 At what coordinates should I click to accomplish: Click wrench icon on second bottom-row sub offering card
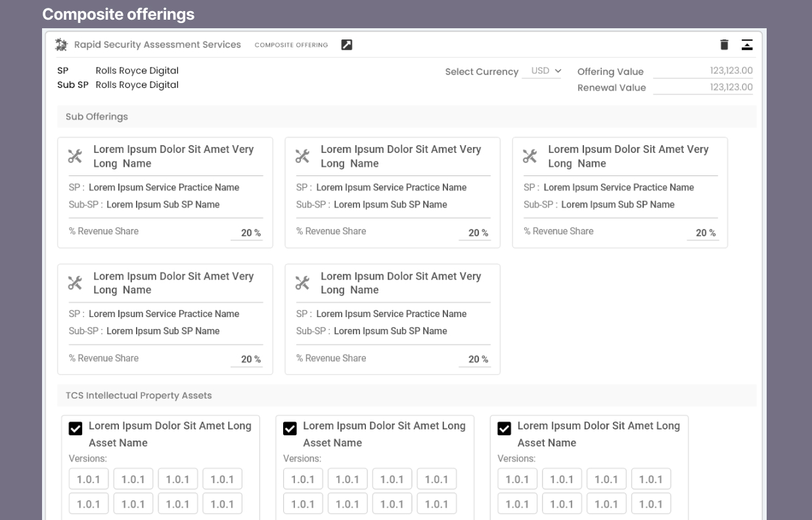[x=302, y=283]
